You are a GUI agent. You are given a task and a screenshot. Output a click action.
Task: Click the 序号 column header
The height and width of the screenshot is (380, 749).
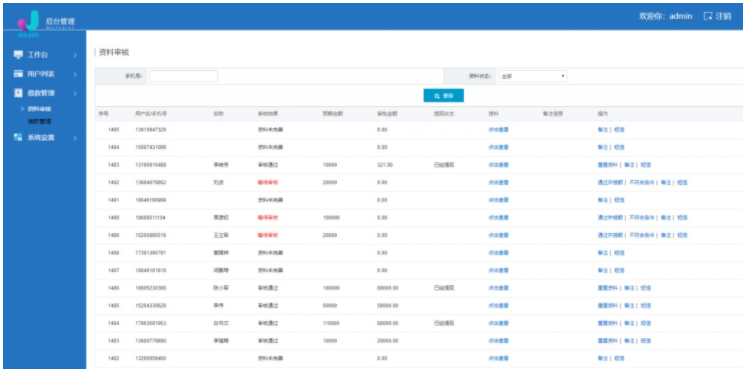pos(104,114)
